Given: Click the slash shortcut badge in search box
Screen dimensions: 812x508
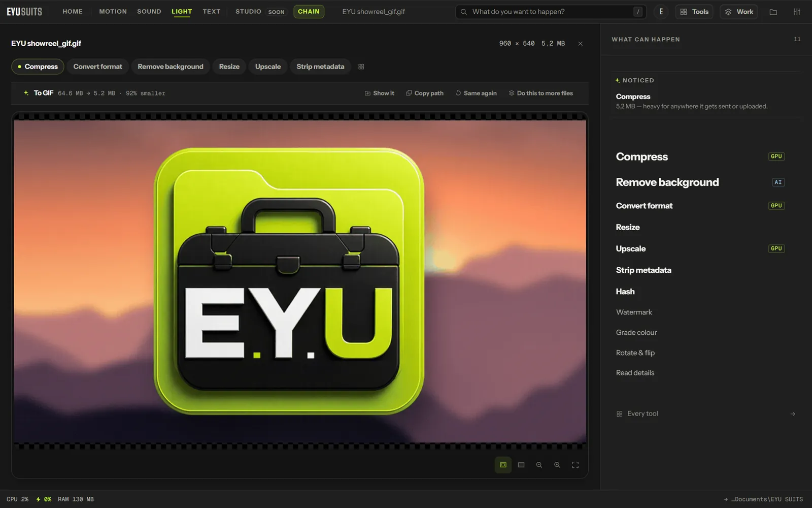Looking at the screenshot, I should [638, 12].
